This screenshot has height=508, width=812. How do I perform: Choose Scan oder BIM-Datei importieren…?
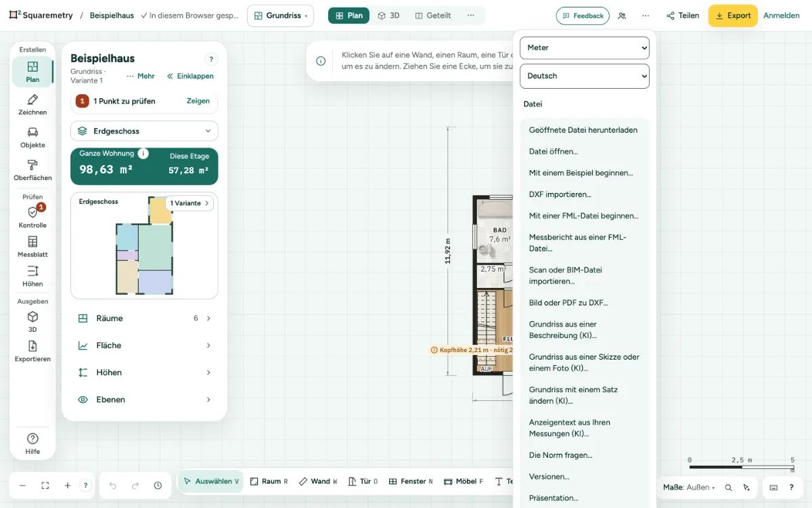[585, 276]
